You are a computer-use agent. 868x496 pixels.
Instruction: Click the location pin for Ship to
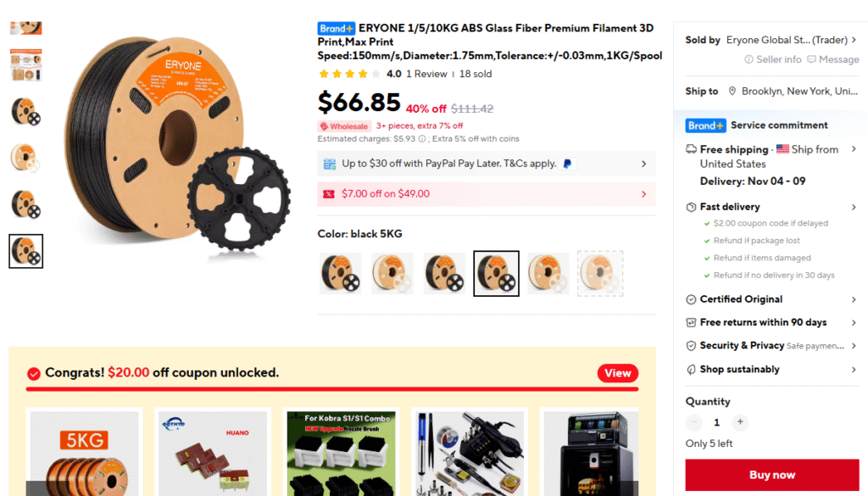point(732,92)
